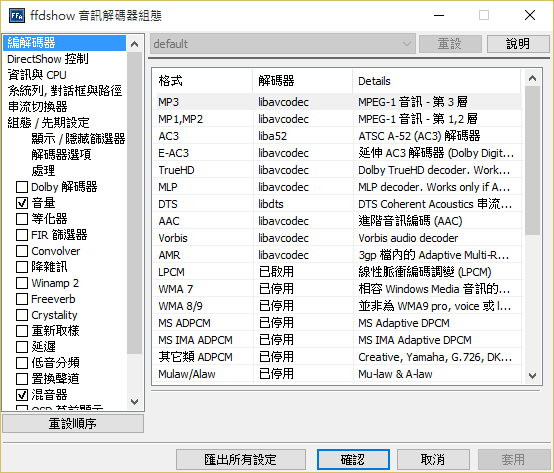Click Details text 'Vorbis audio decoder'

pyautogui.click(x=408, y=238)
